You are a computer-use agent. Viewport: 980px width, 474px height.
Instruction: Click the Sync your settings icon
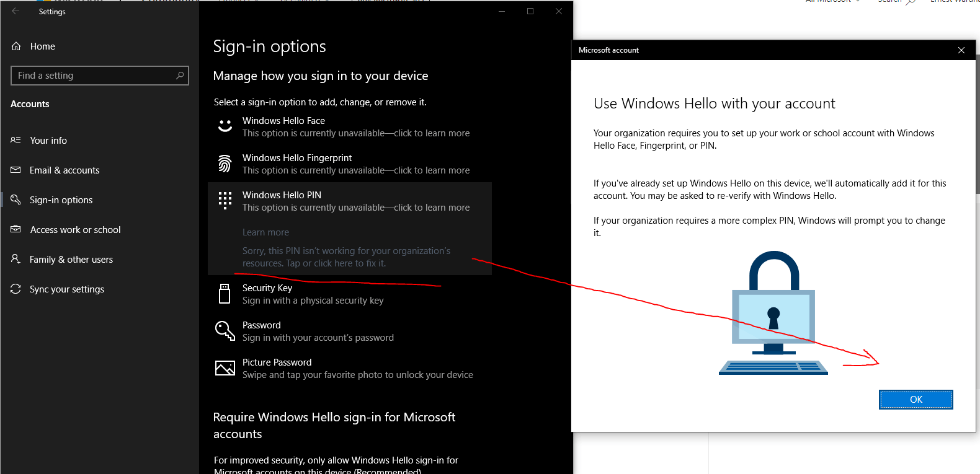click(x=16, y=289)
